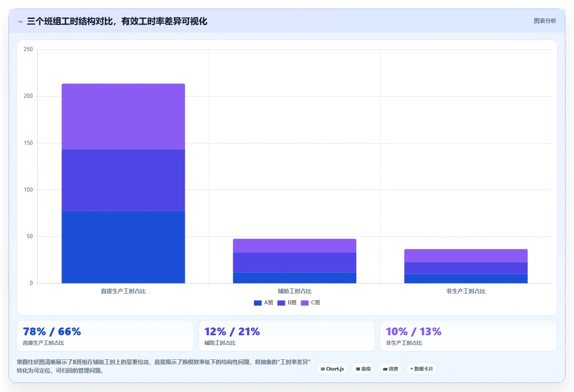Select the B班 segment of 非生产工时占比 bar
The height and width of the screenshot is (392, 574).
tap(466, 268)
